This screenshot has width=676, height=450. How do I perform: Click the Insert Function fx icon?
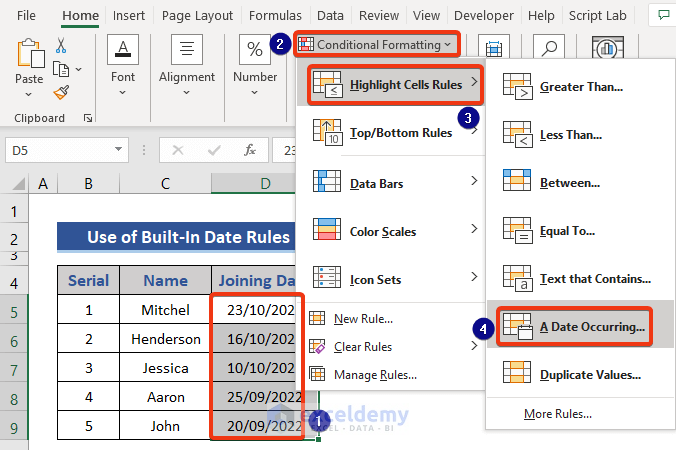pyautogui.click(x=250, y=150)
